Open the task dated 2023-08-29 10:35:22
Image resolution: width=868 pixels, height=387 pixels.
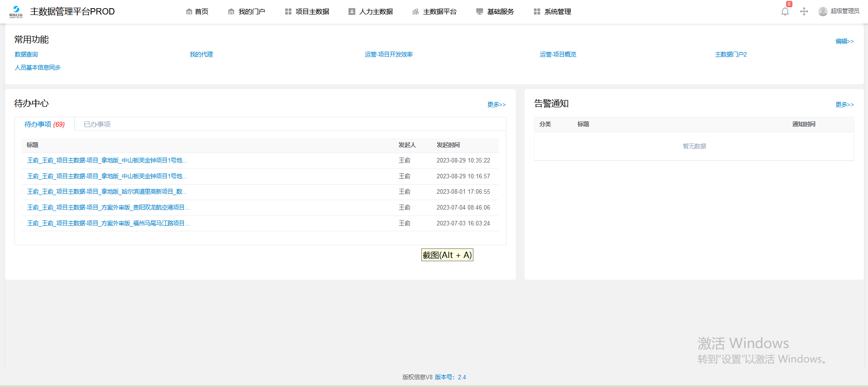(107, 161)
